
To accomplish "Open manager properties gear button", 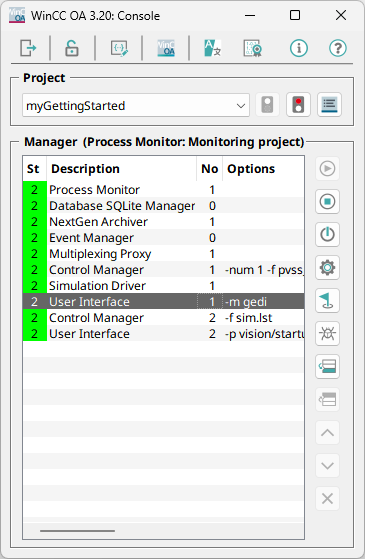I will (x=327, y=267).
